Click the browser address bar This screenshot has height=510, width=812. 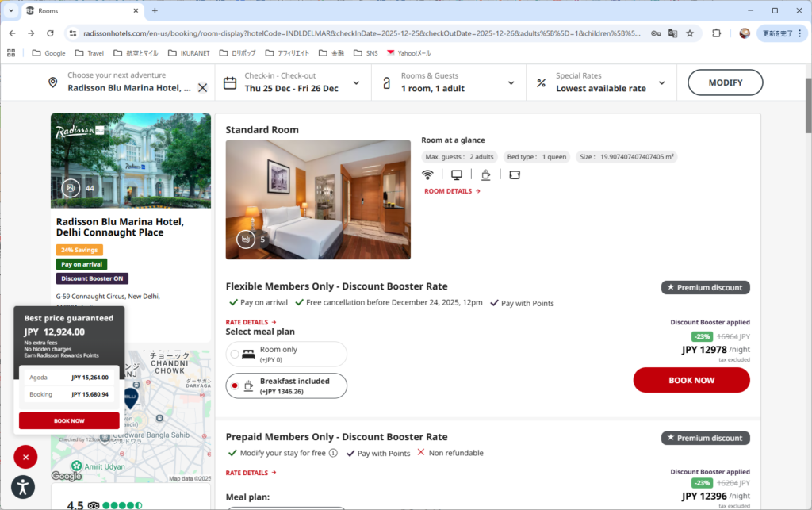click(357, 33)
